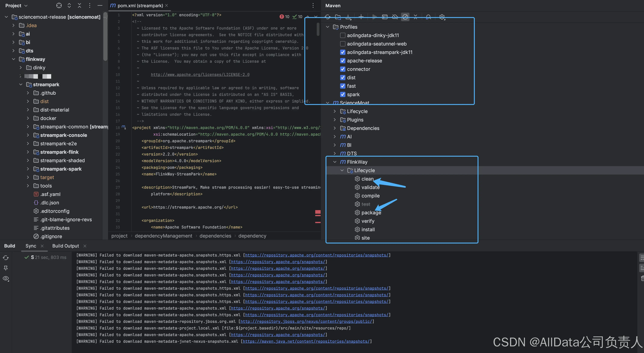This screenshot has height=353, width=644.
Task: Expand Dependencies node in Maven tree
Action: pos(335,128)
